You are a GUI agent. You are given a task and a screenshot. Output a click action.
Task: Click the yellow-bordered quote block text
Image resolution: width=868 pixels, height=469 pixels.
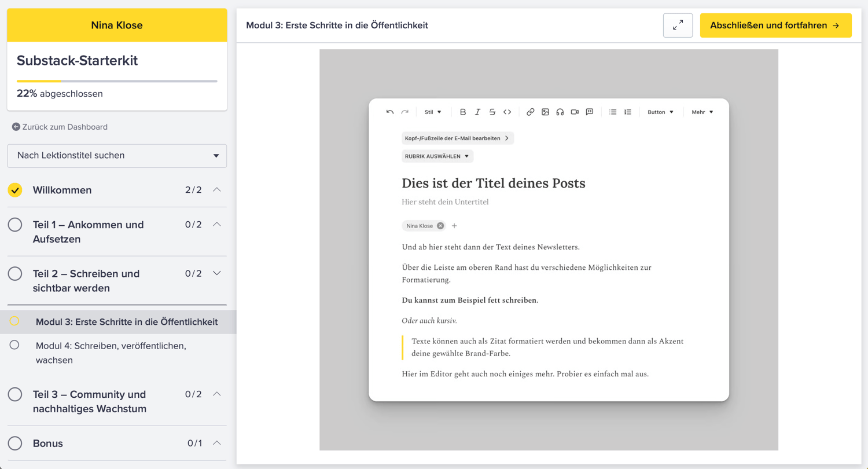pos(547,347)
